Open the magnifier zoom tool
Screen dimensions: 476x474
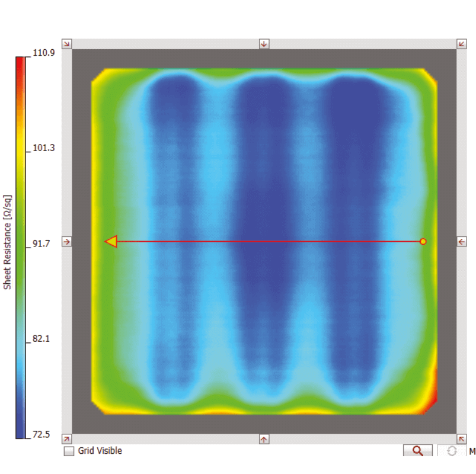click(x=418, y=451)
